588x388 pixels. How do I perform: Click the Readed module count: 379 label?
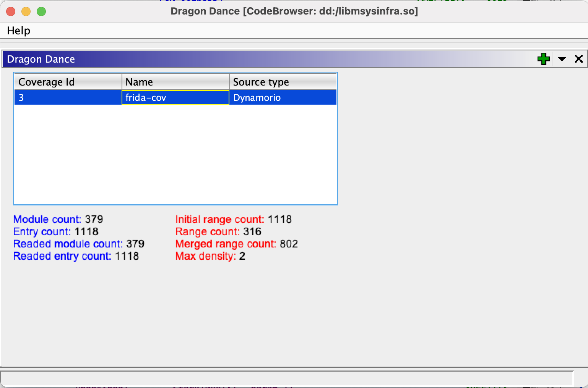click(79, 244)
